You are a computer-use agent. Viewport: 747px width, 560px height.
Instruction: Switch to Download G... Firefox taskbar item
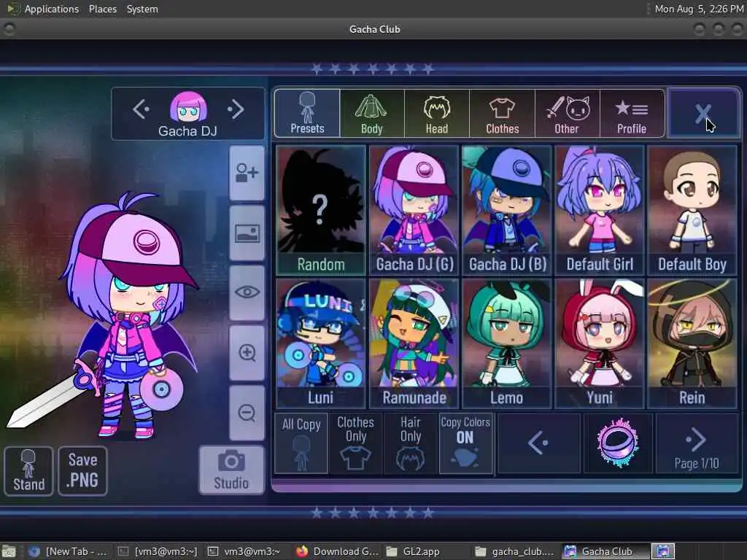[337, 551]
